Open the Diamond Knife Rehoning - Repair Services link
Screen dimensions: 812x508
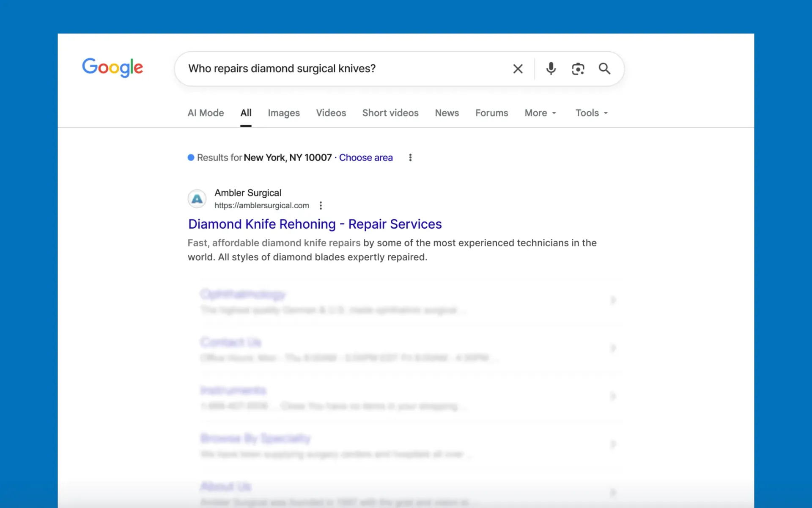pos(315,224)
